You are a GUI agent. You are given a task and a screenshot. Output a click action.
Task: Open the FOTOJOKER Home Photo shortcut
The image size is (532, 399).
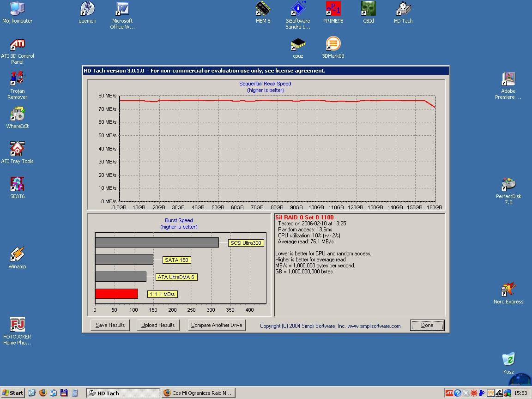[17, 331]
